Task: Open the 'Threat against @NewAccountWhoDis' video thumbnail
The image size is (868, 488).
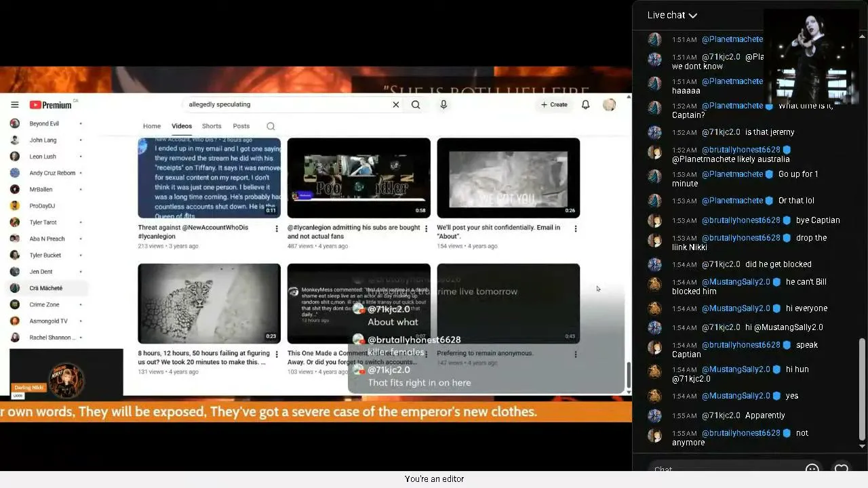Action: 209,178
